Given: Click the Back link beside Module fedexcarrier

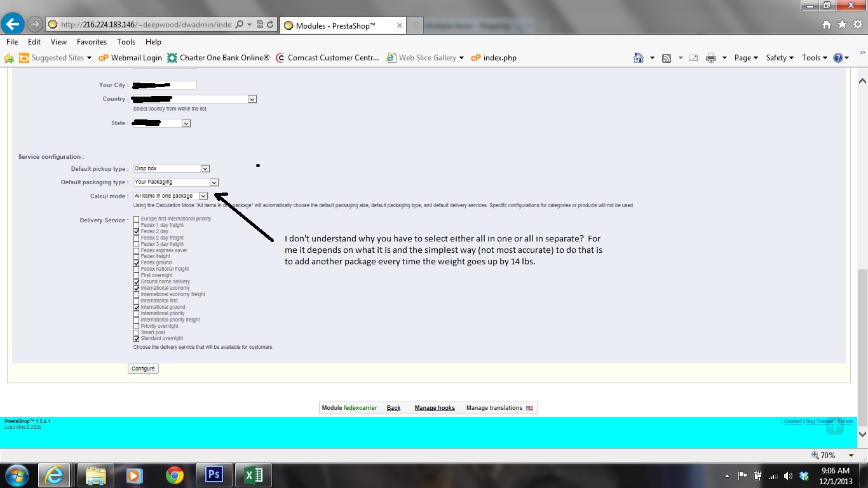Looking at the screenshot, I should (x=394, y=408).
